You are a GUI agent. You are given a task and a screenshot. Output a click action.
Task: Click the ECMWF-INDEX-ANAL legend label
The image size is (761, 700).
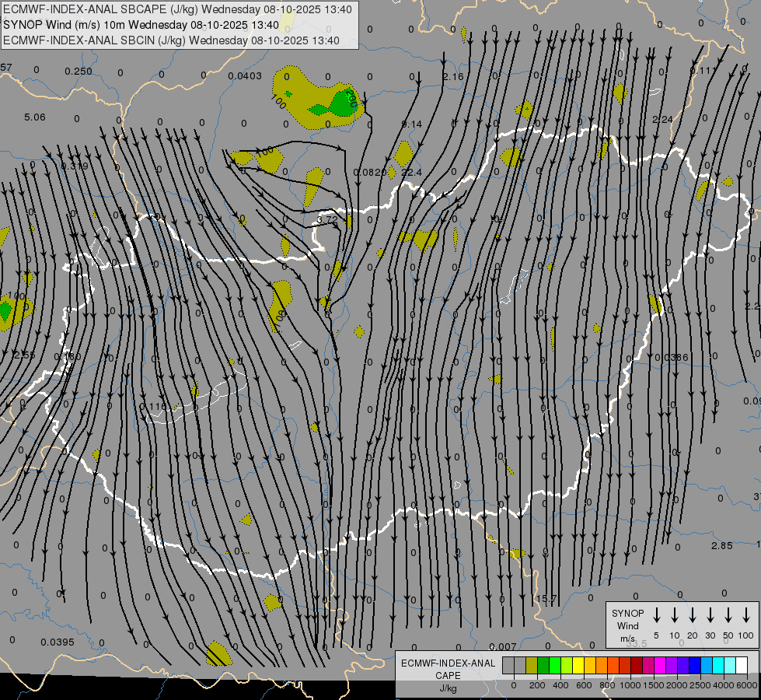click(x=448, y=663)
